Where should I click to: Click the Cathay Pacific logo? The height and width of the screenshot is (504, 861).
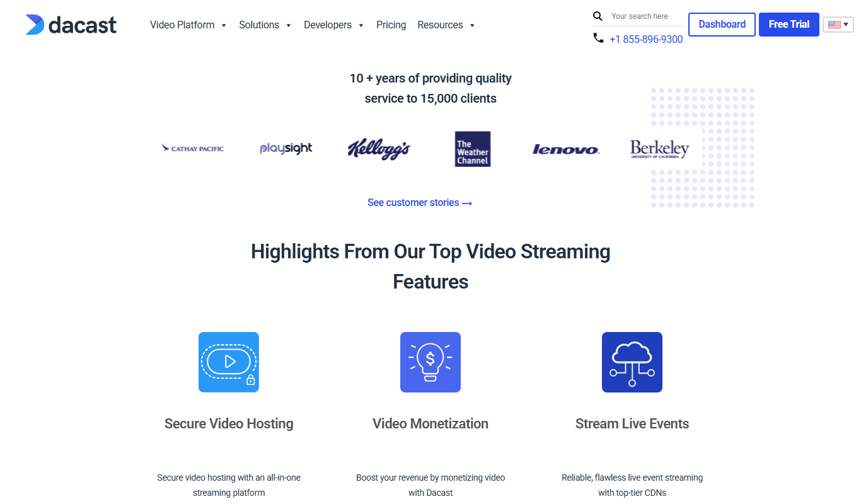pos(193,149)
